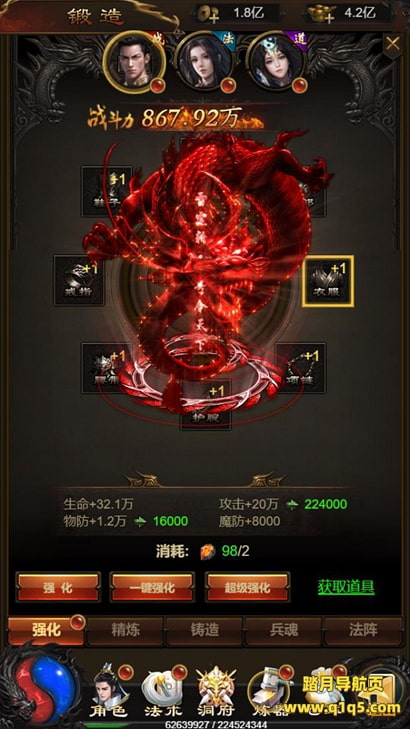Open the 洞府 cave dwelling menu
Image resolution: width=410 pixels, height=729 pixels.
tap(216, 691)
